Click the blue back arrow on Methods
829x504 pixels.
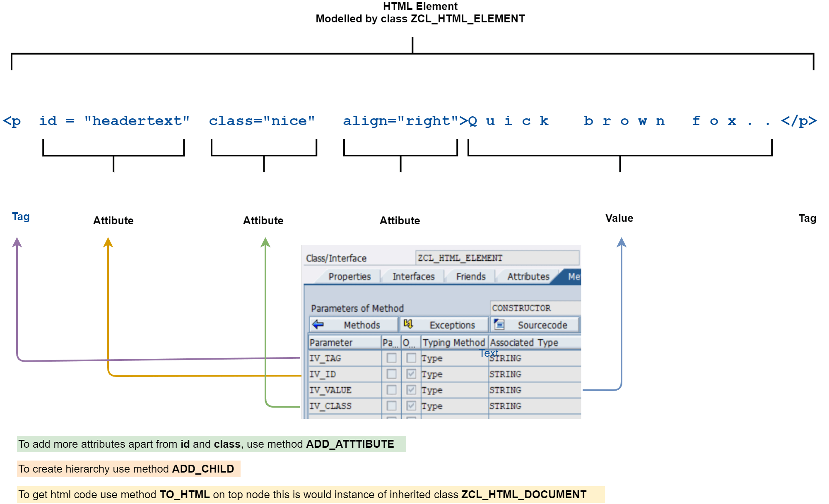[318, 324]
